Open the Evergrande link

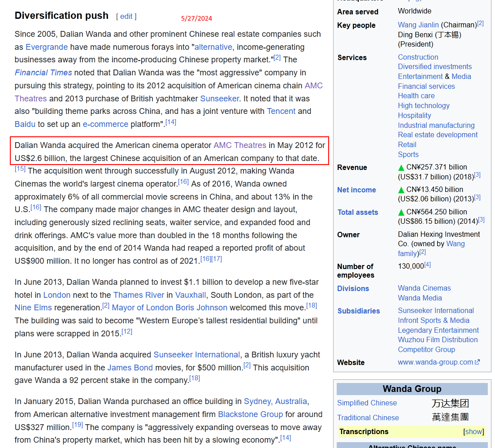point(47,47)
